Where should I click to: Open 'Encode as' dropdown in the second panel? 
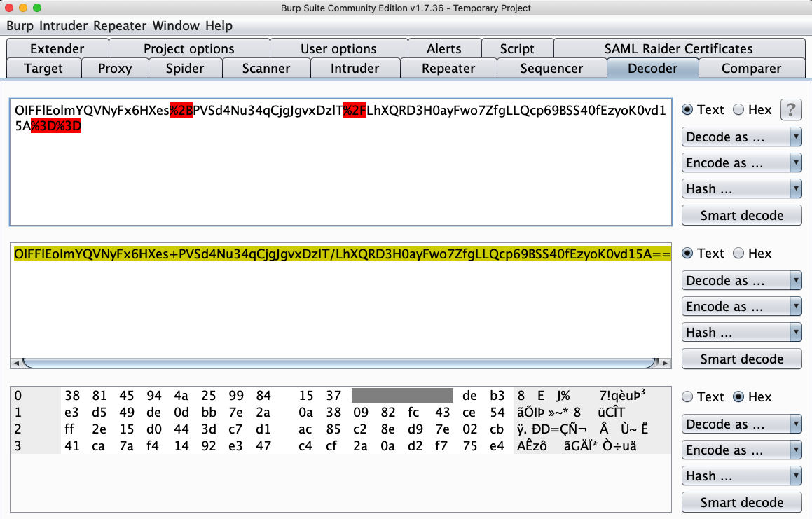coord(741,307)
